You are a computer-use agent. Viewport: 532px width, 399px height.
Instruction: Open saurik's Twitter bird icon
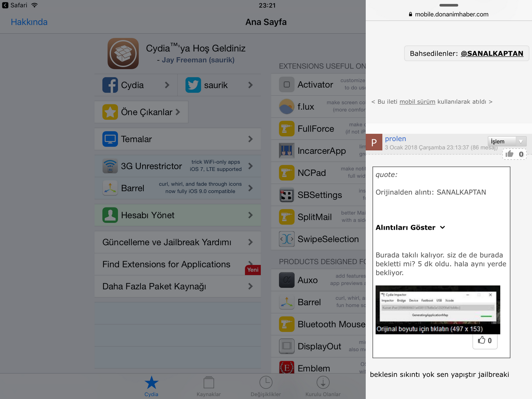pyautogui.click(x=193, y=85)
